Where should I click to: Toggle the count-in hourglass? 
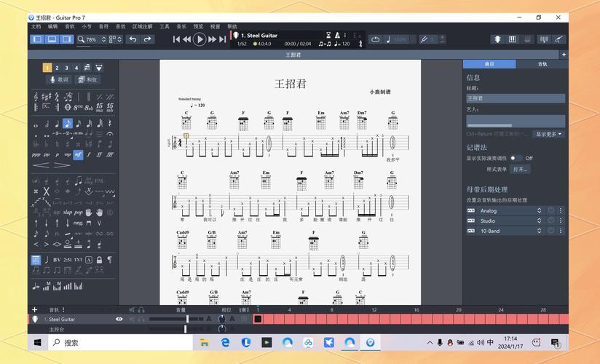click(x=328, y=35)
